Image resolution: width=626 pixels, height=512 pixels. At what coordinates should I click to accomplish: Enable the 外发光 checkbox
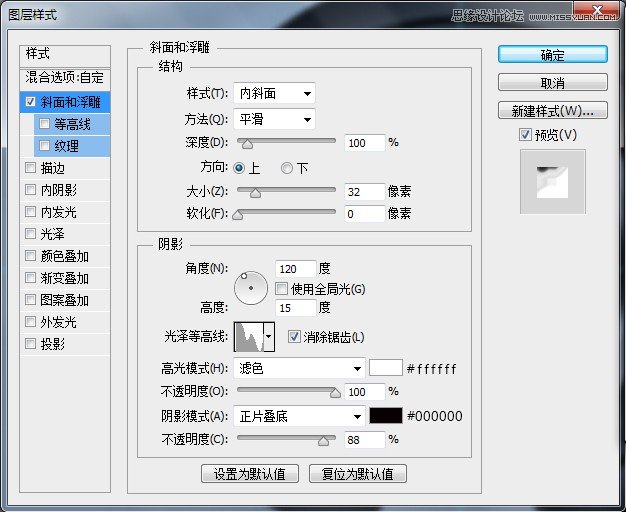pyautogui.click(x=30, y=321)
